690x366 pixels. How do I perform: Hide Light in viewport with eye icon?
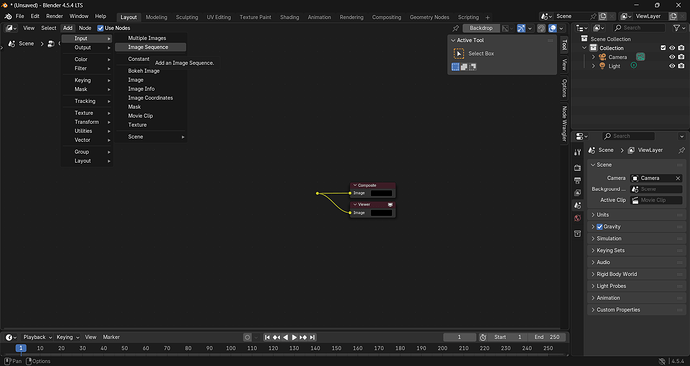(x=672, y=66)
